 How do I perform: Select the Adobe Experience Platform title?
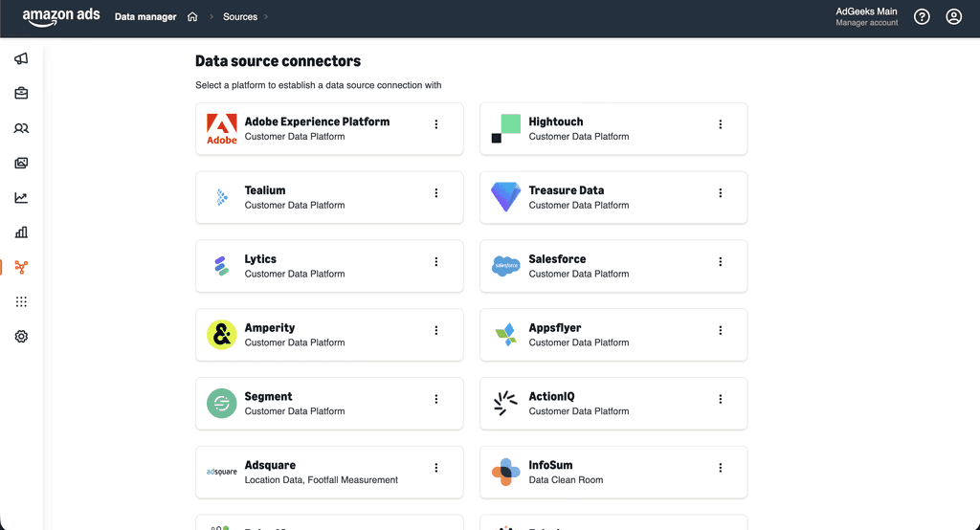click(317, 121)
